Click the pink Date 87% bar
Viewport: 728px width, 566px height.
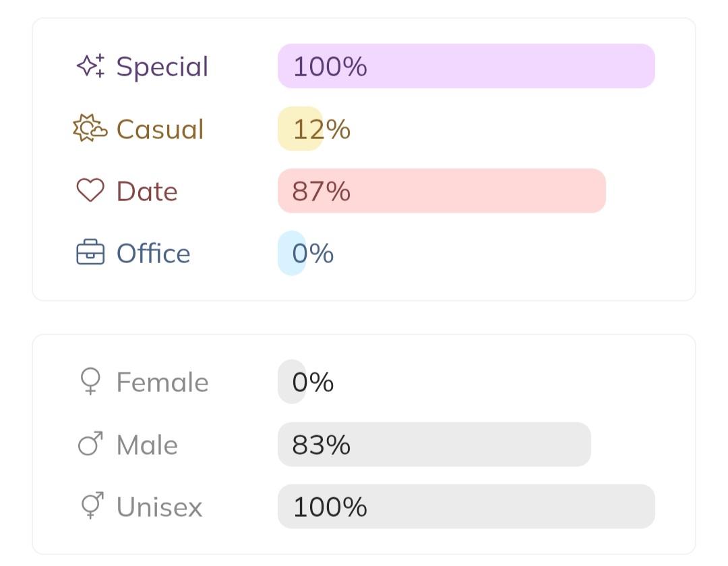click(x=442, y=191)
